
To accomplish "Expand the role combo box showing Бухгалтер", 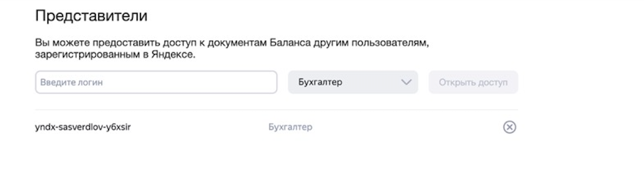I will tap(352, 82).
